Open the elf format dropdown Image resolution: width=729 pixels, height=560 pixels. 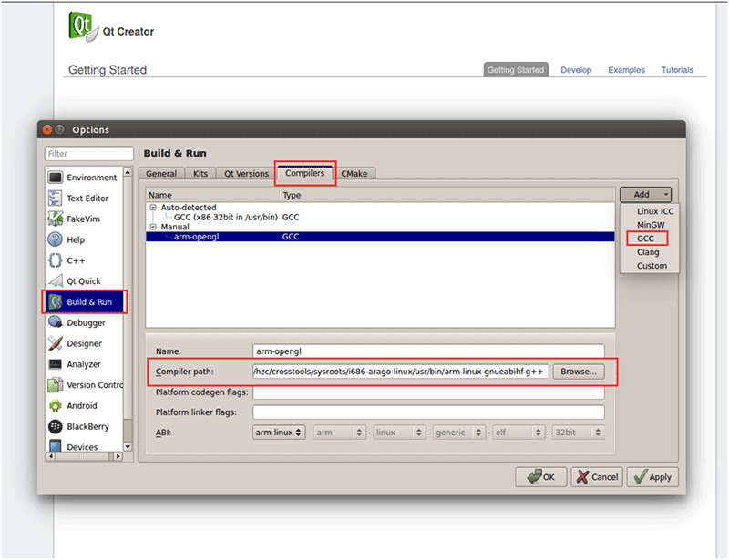(x=519, y=433)
